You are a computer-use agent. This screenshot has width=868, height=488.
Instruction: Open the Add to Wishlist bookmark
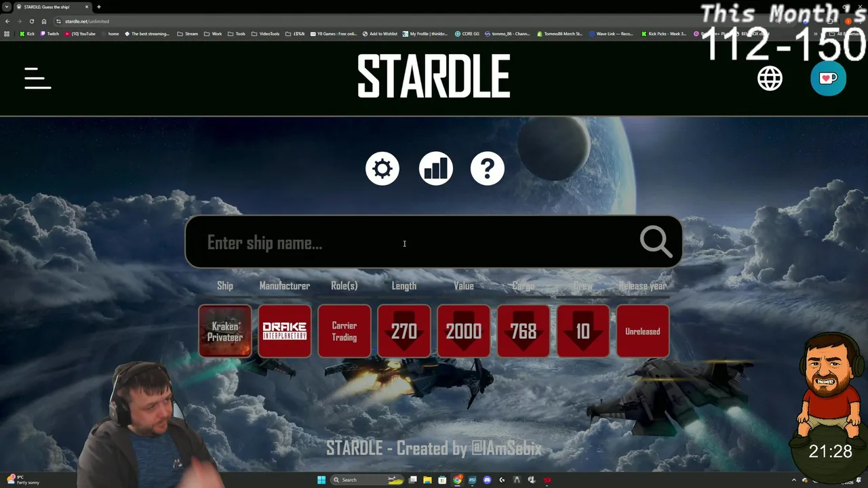[380, 33]
